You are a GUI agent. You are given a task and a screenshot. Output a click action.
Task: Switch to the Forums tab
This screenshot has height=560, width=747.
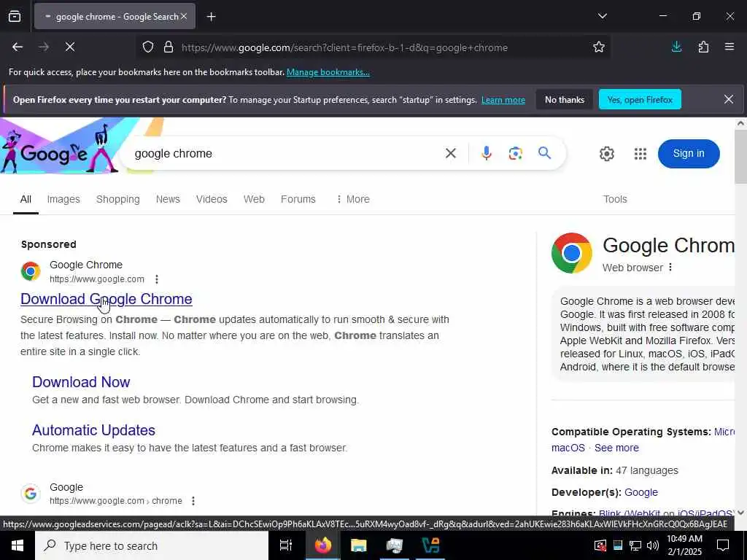[x=298, y=200]
